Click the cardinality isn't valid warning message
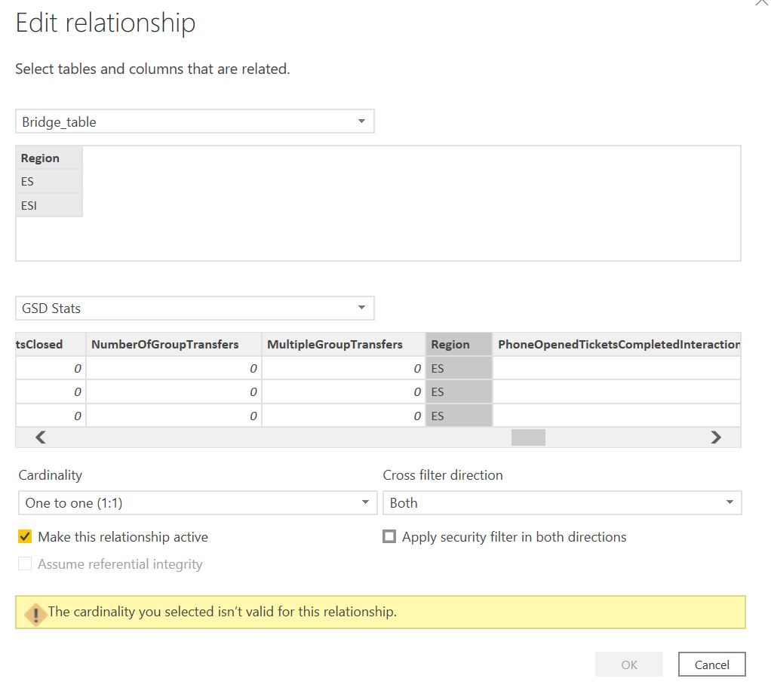 223,612
